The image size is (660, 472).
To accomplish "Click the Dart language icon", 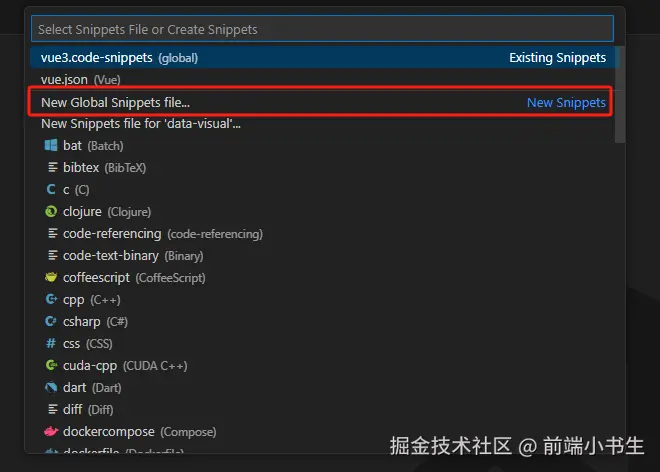I will click(x=51, y=388).
